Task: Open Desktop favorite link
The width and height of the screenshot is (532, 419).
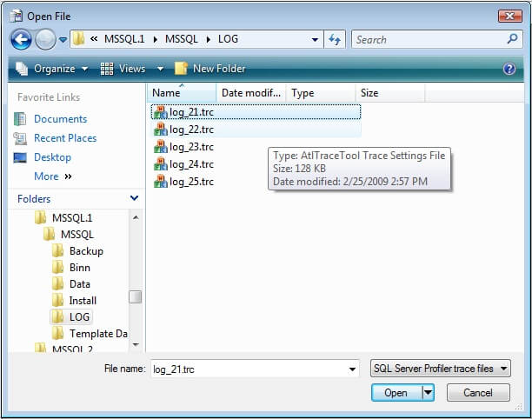Action: pos(52,157)
